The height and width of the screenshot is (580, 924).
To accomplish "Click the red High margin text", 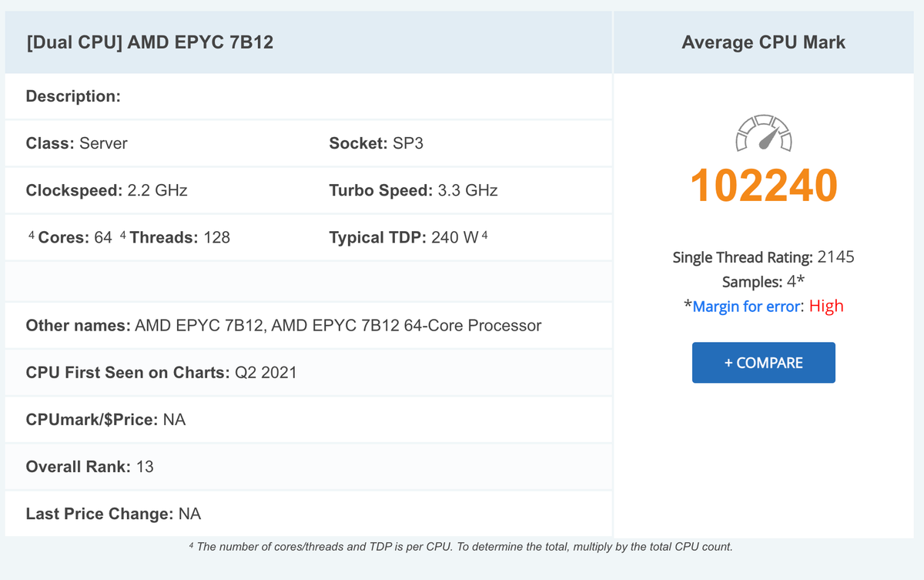I will point(826,307).
